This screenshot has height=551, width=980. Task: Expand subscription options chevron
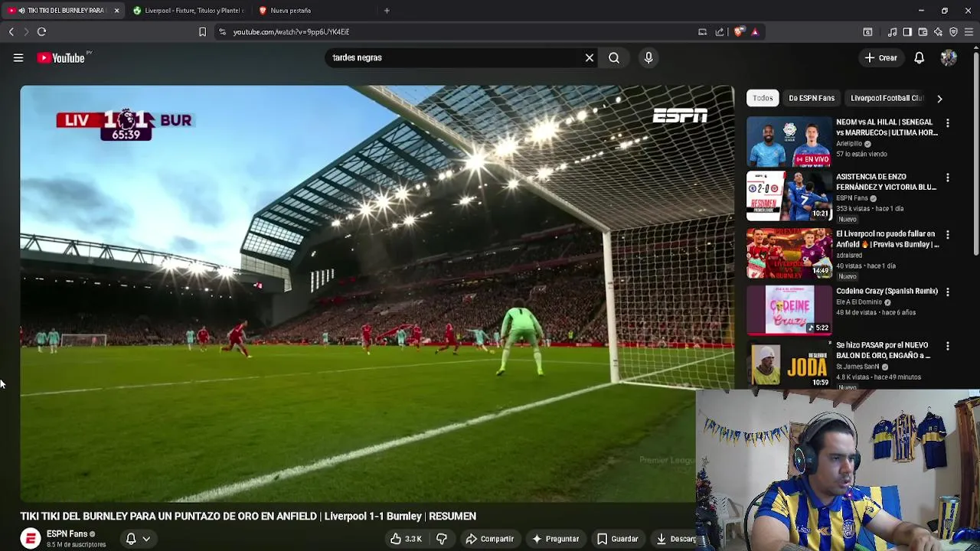pyautogui.click(x=146, y=539)
